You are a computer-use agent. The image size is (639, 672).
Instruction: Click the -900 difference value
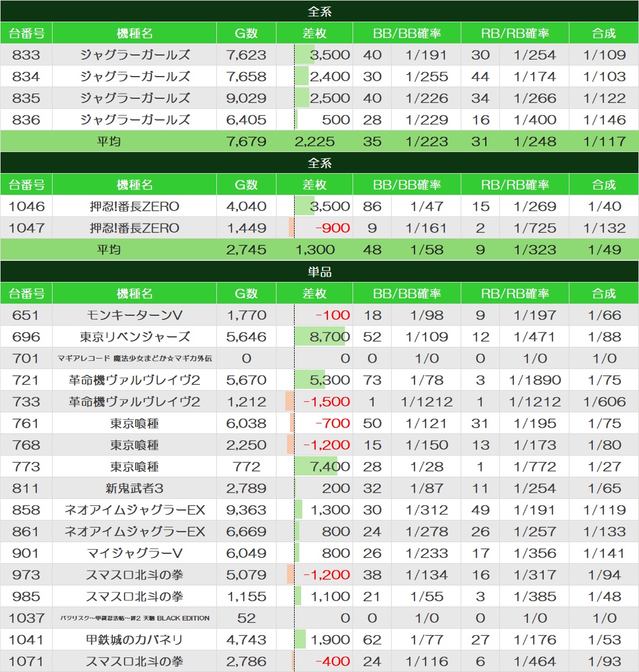[x=333, y=228]
